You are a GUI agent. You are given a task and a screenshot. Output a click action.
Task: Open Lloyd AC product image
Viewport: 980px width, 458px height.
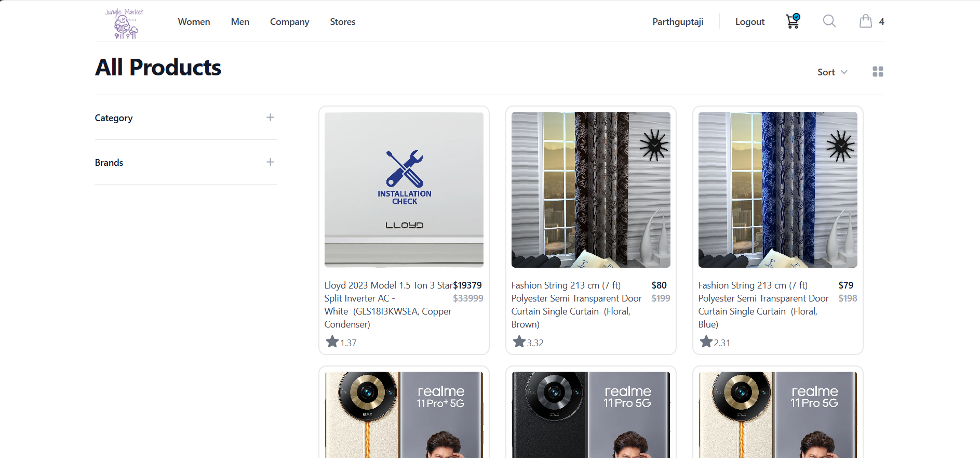(x=404, y=190)
